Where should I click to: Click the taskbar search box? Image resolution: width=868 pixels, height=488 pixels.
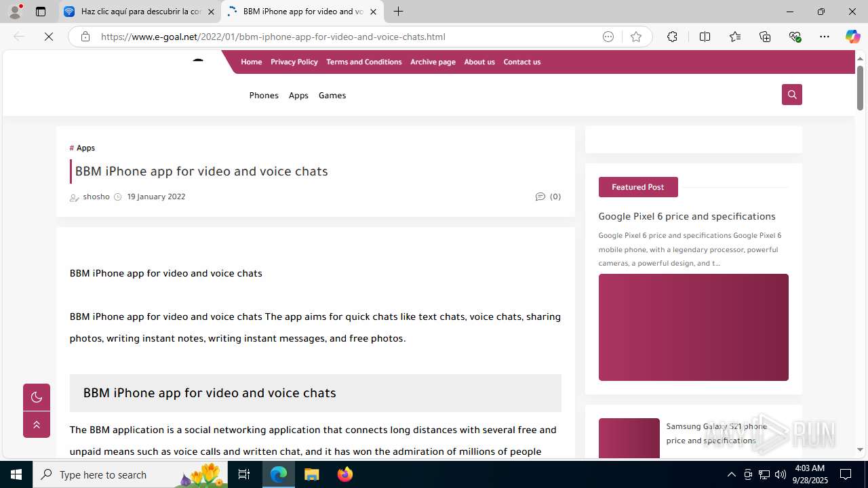point(129,474)
